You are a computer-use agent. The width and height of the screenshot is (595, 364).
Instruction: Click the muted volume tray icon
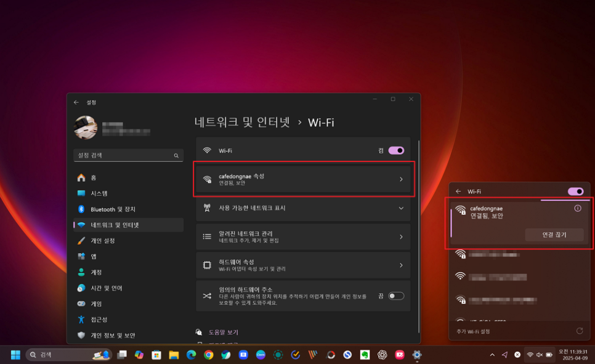(x=539, y=355)
